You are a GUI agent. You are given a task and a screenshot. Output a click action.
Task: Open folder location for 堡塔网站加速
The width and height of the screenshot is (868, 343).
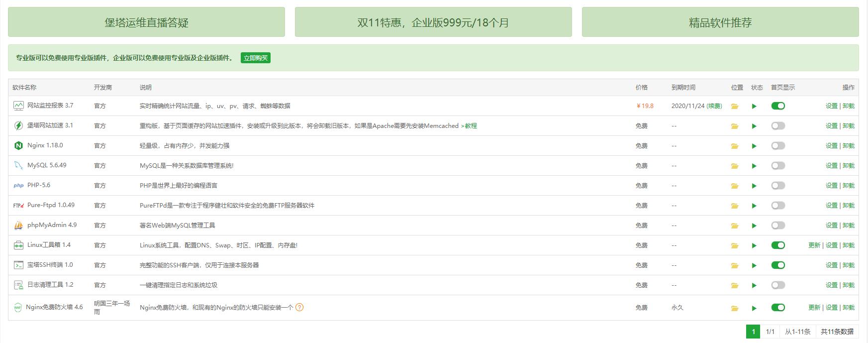pyautogui.click(x=735, y=126)
